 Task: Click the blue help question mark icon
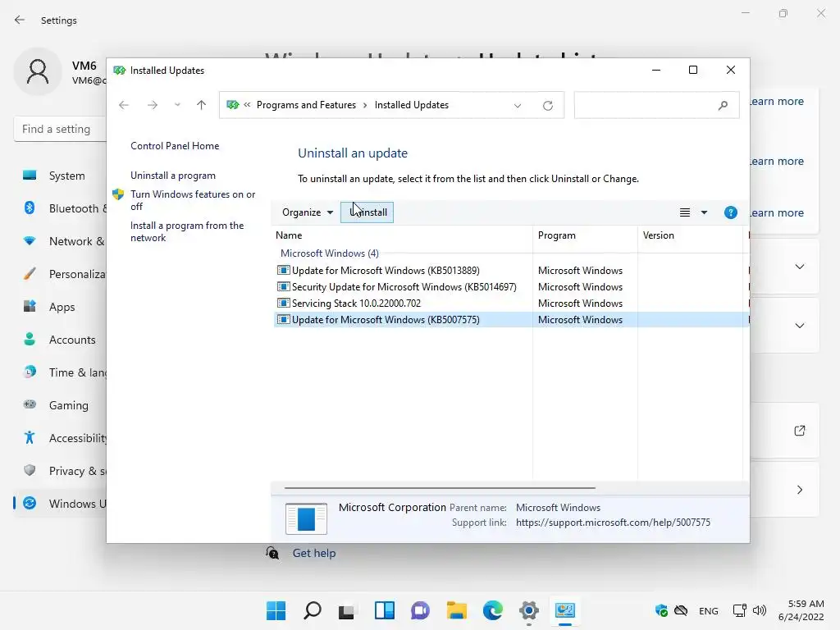point(730,212)
